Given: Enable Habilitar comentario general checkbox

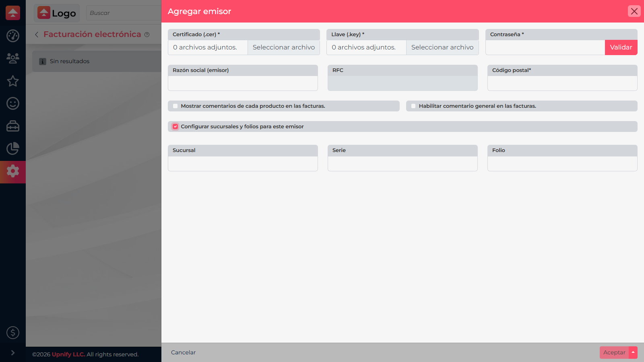Looking at the screenshot, I should [x=413, y=106].
